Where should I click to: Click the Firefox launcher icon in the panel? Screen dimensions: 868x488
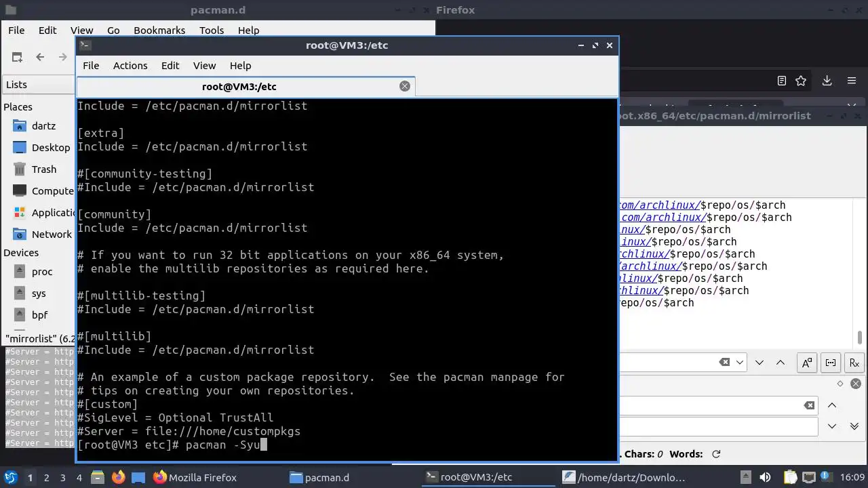(118, 477)
